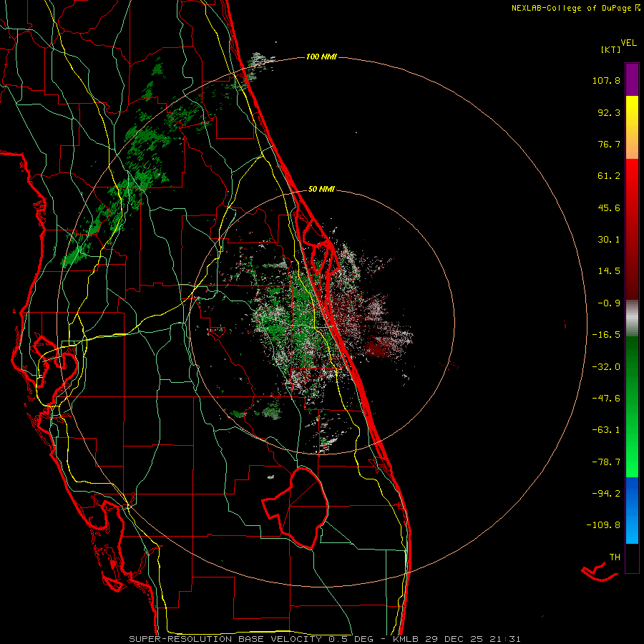Click the TH label near the legend
This screenshot has width=644, height=644.
615,557
